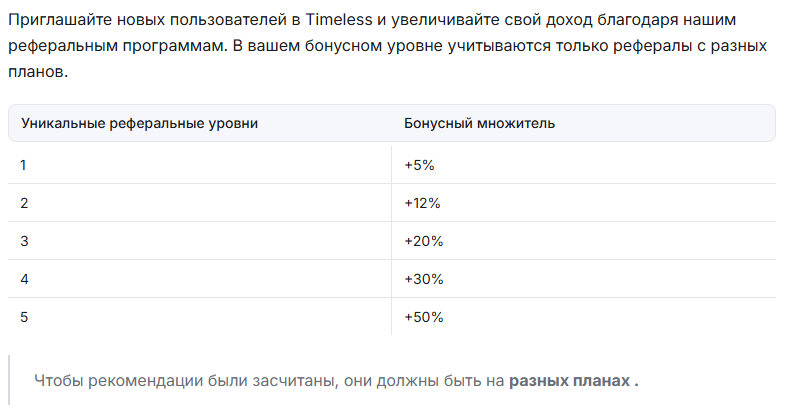Click the +20% bonus multiplier cell
Screen dimensions: 797x417
click(584, 241)
